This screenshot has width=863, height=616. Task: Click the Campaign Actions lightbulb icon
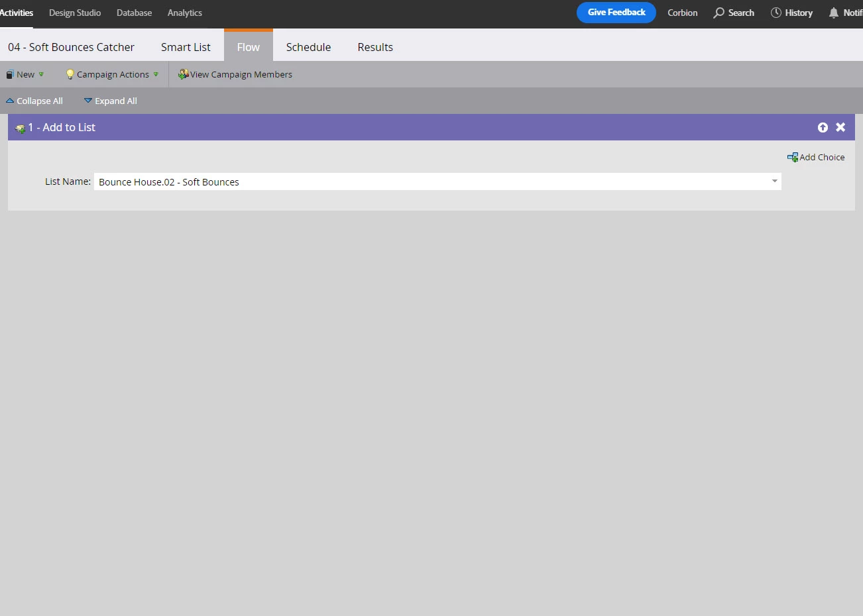[70, 74]
